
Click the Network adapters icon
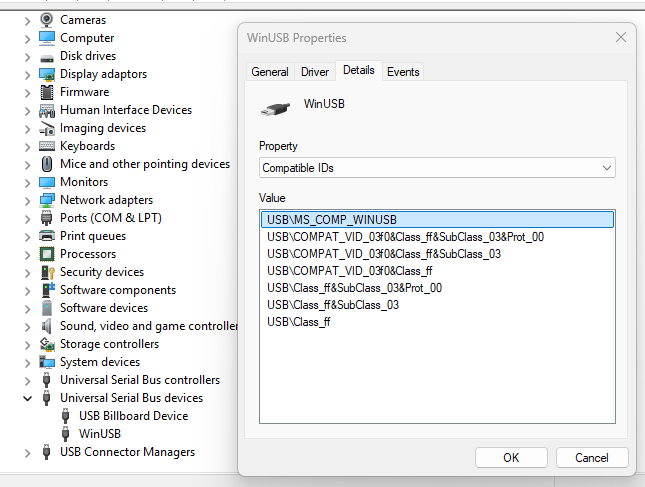(46, 200)
